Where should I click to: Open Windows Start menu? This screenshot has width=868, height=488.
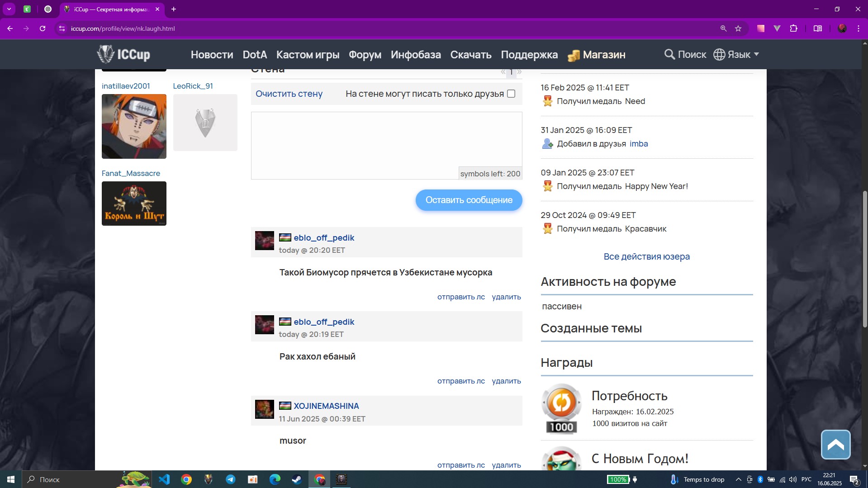coord(11,479)
